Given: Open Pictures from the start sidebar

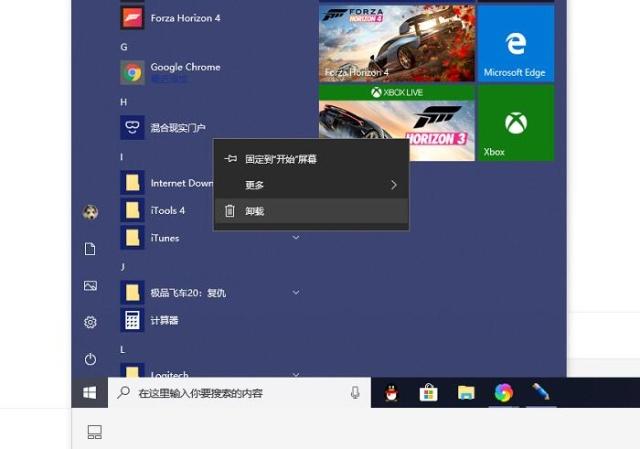Looking at the screenshot, I should click(x=90, y=285).
